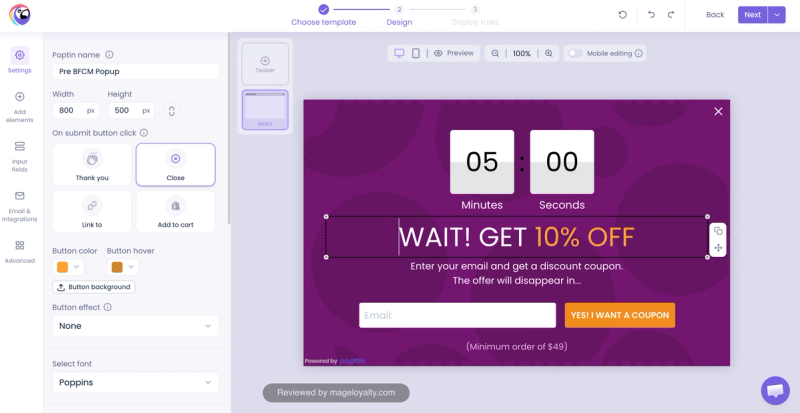Zoom in the canvas
Image resolution: width=800 pixels, height=413 pixels.
click(549, 53)
